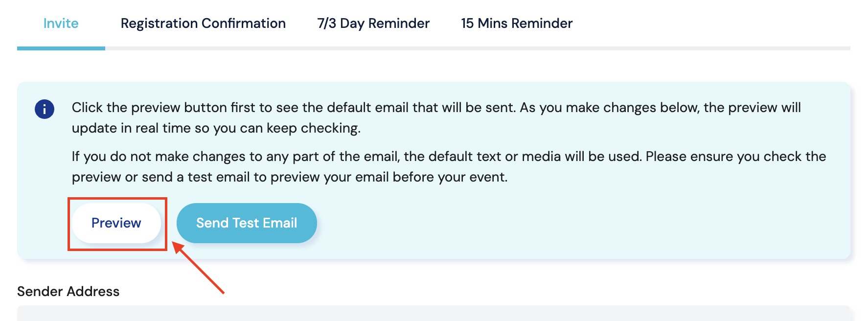Click the Sender Address label
This screenshot has width=868, height=321.
tap(69, 292)
